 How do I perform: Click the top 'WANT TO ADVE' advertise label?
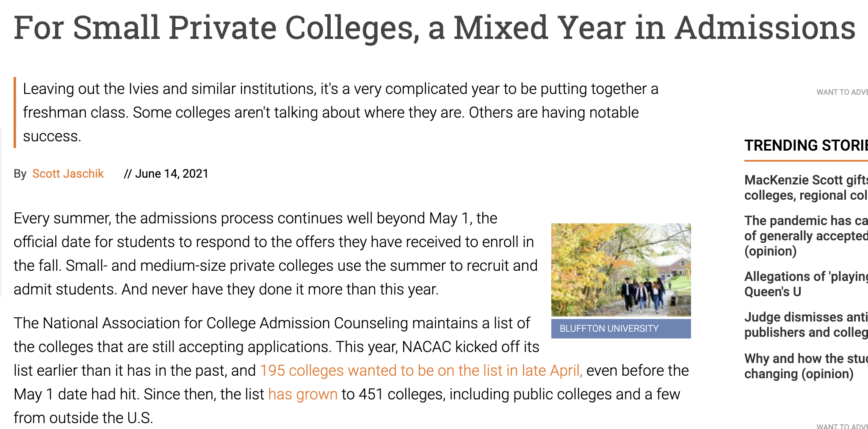click(842, 92)
